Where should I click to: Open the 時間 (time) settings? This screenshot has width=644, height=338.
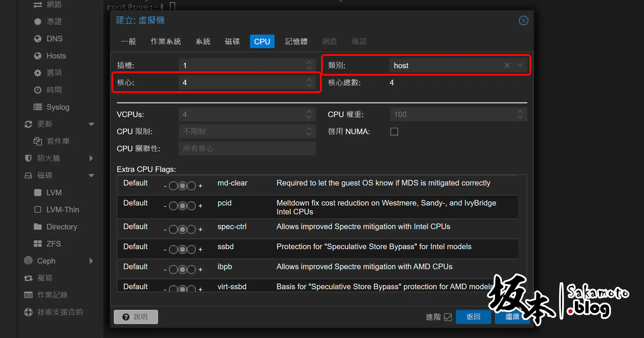coord(54,90)
